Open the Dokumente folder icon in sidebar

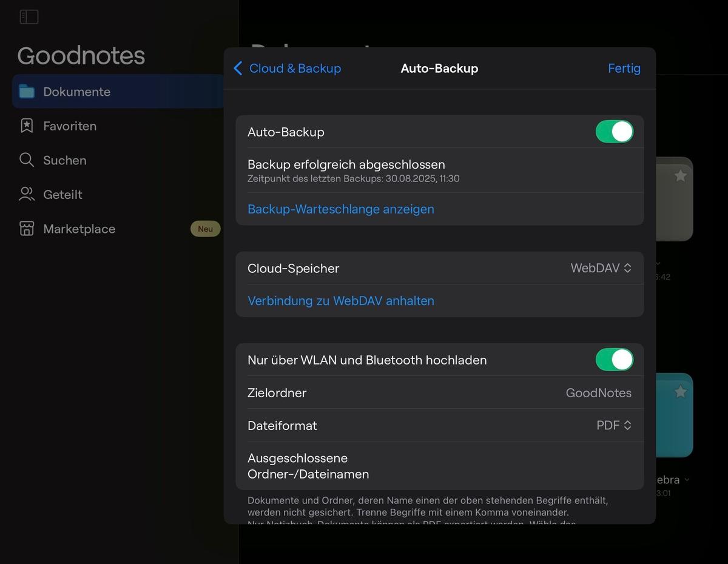(x=27, y=92)
